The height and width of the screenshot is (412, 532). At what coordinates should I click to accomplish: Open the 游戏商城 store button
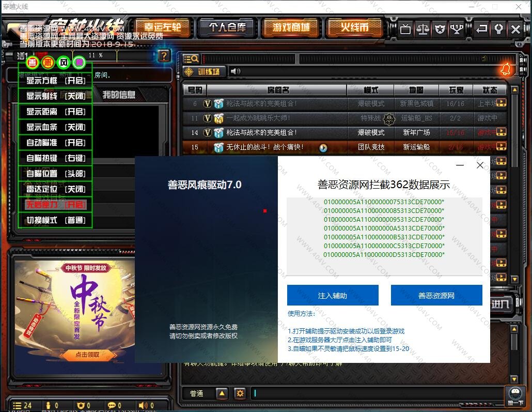click(291, 27)
